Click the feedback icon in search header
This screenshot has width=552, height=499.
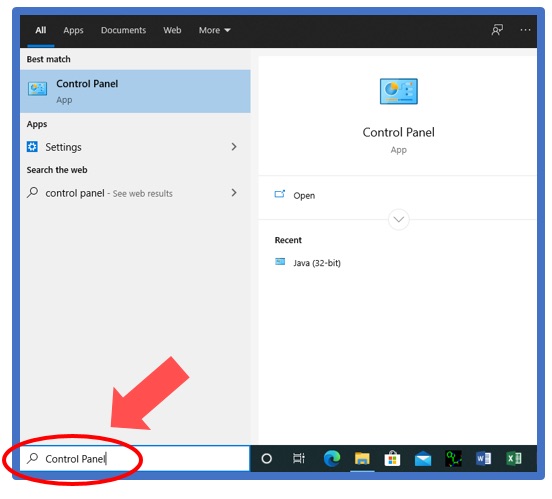(497, 30)
